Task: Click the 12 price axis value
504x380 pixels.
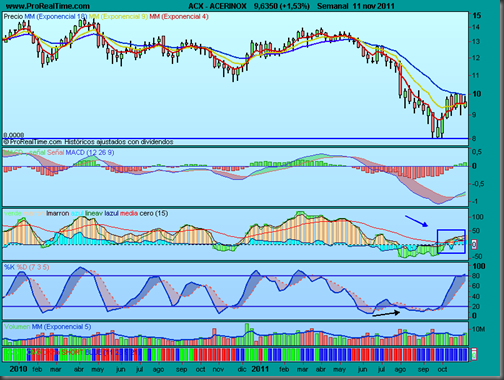Action: pyautogui.click(x=476, y=58)
